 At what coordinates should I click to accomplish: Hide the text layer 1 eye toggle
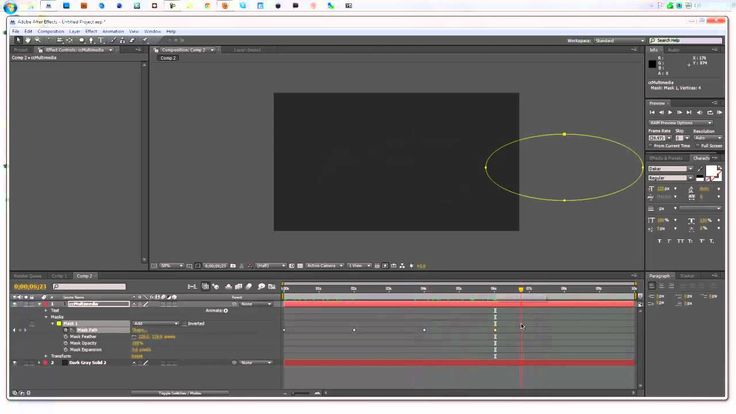click(15, 304)
